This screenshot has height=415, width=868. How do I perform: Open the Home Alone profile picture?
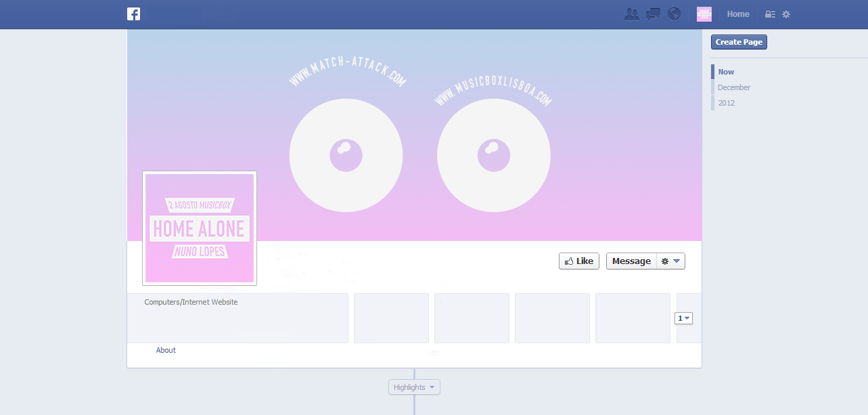[200, 228]
